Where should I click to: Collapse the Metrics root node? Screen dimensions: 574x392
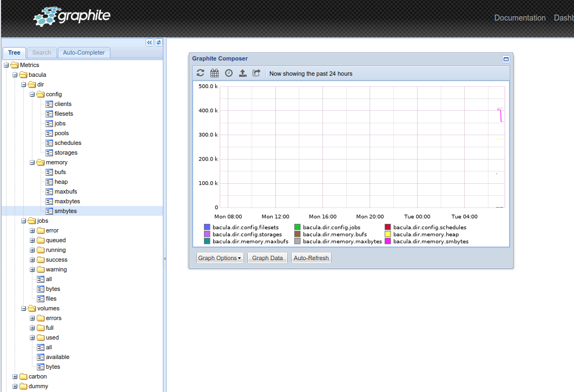pos(6,65)
